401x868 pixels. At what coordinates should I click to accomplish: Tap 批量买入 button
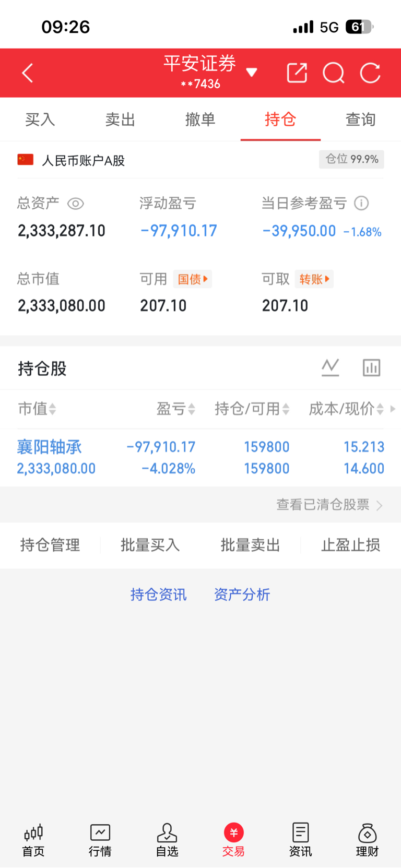click(x=150, y=545)
